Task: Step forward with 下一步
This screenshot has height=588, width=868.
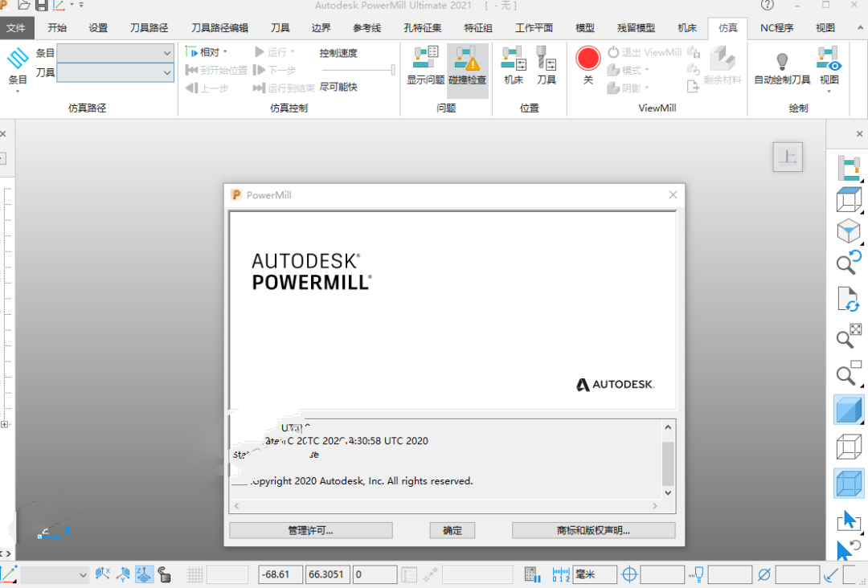Action: point(275,70)
